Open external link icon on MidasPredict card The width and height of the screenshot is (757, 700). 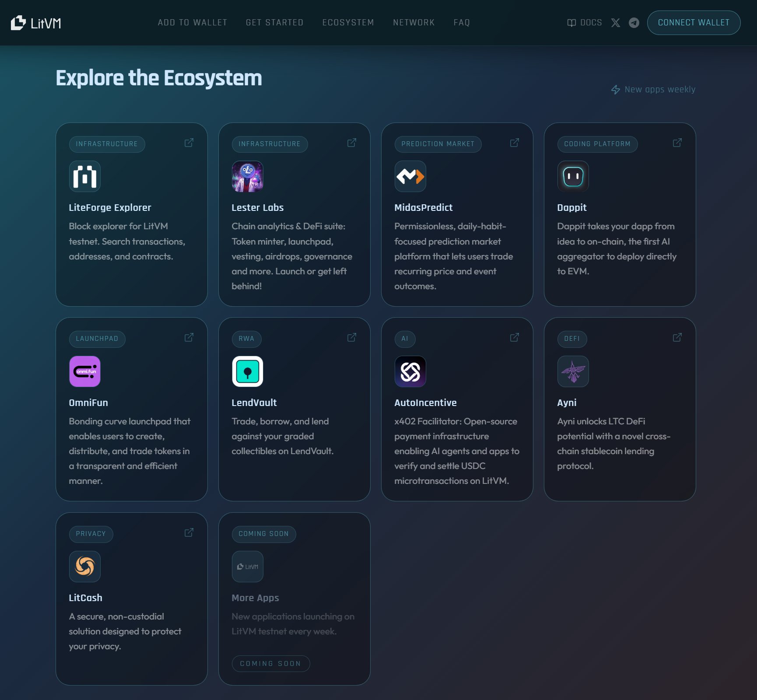click(x=515, y=143)
